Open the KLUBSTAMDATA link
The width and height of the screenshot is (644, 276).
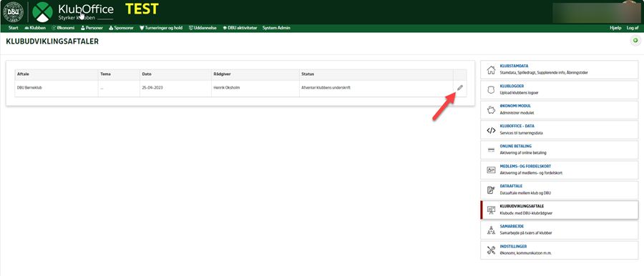(x=514, y=66)
